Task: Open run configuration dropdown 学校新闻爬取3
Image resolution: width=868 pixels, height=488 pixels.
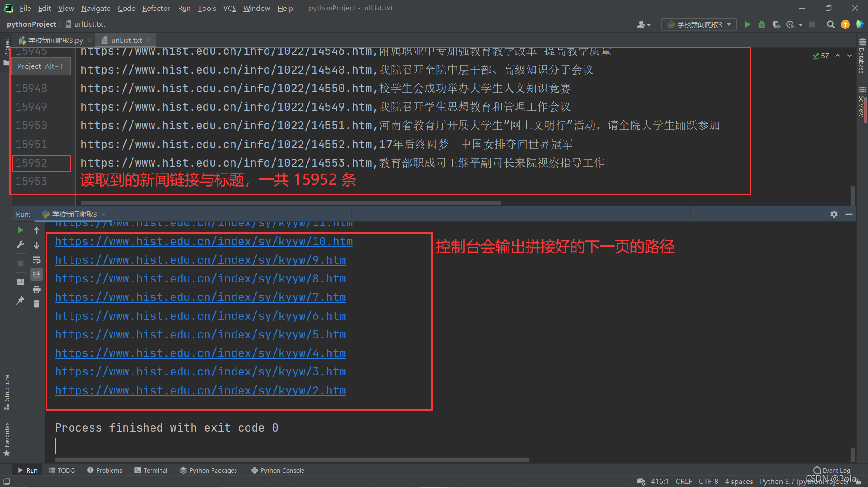Action: tap(699, 24)
